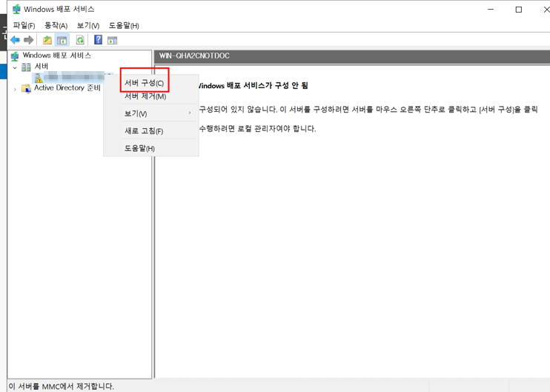Expand the Active Directory 준비 node
550x392 pixels.
15,90
